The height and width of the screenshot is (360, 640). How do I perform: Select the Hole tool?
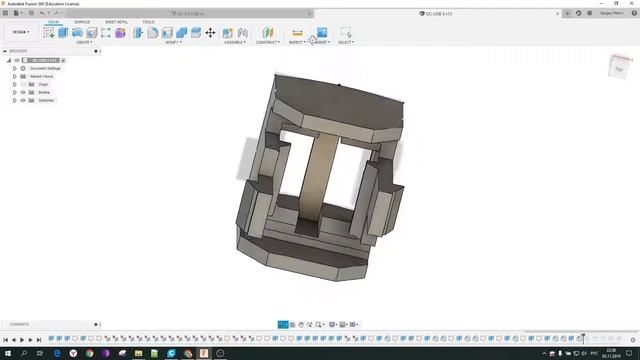pyautogui.click(x=91, y=33)
